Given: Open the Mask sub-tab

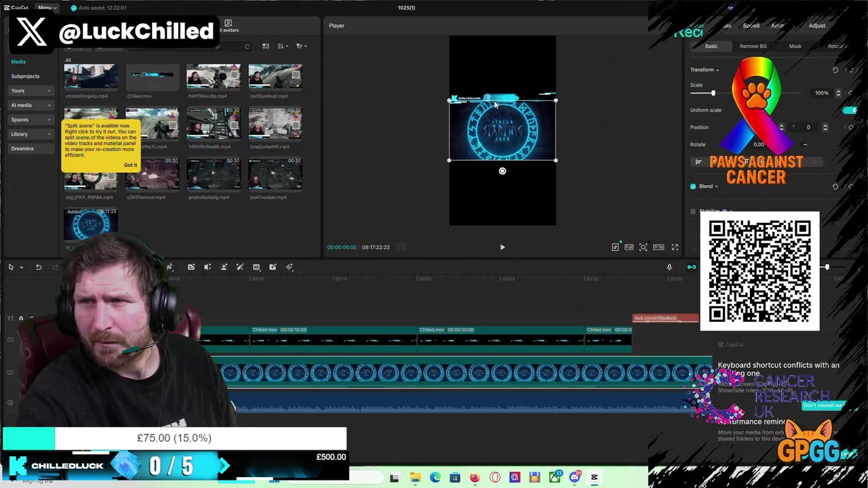Looking at the screenshot, I should (795, 46).
